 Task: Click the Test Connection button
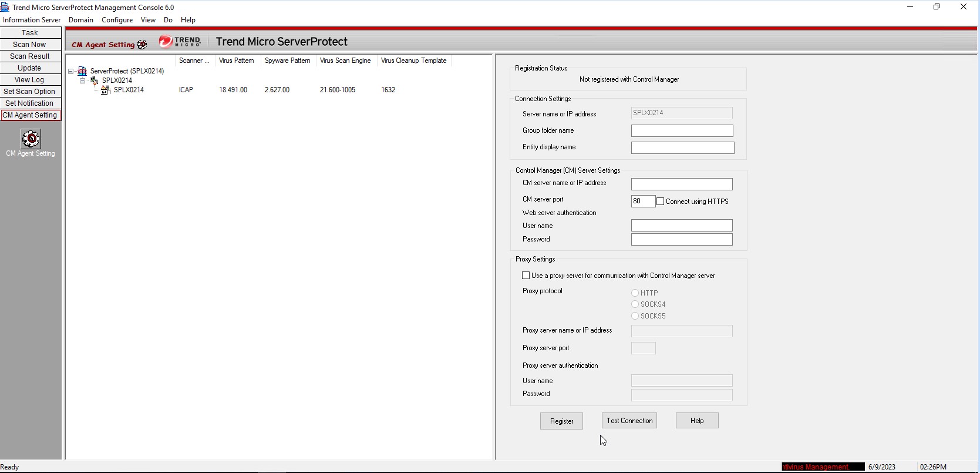pos(629,421)
